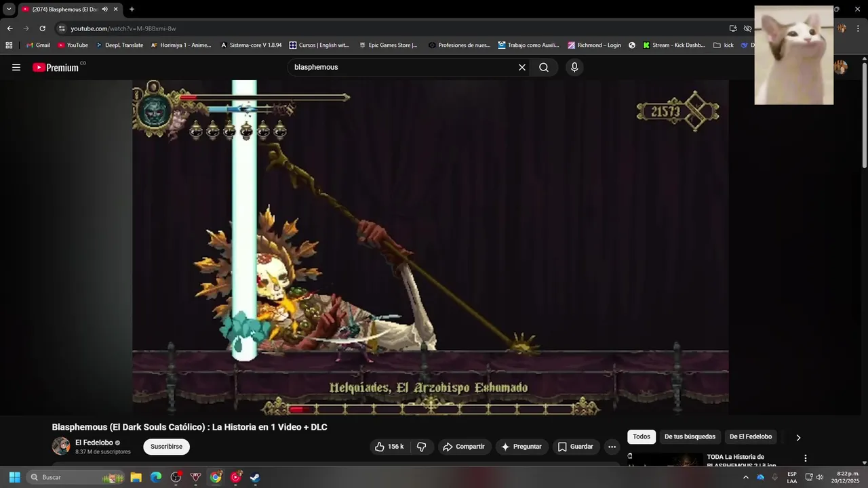Like the video with 156 k likes
The width and height of the screenshot is (868, 488).
point(389,447)
